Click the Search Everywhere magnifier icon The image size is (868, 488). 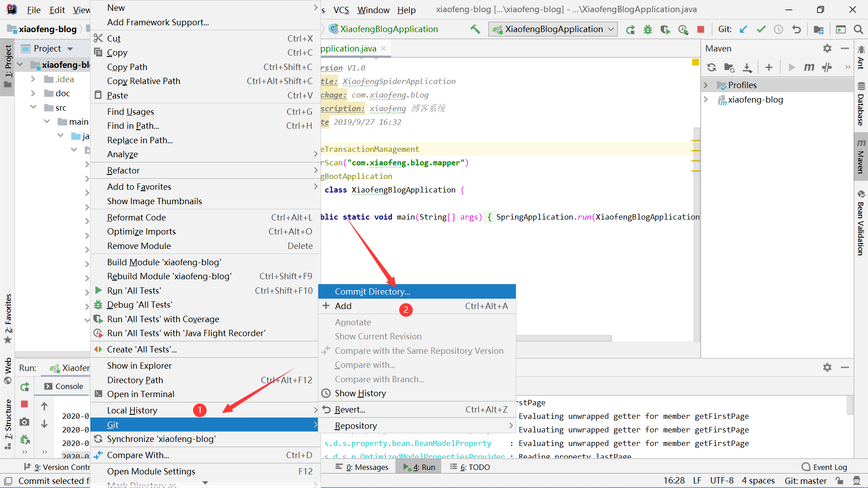coord(858,29)
